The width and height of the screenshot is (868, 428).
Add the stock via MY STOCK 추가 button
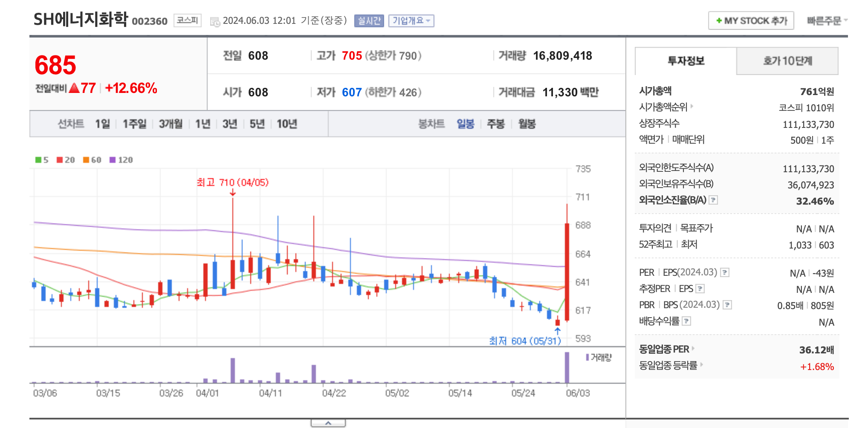pos(751,20)
